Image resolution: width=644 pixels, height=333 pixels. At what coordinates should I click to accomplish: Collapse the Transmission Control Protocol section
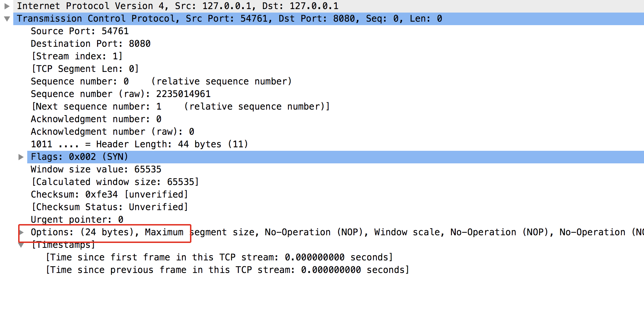pyautogui.click(x=7, y=19)
